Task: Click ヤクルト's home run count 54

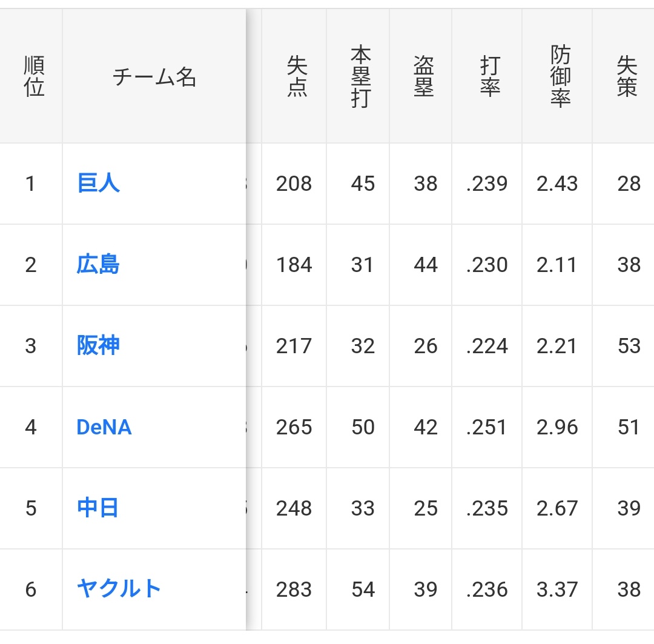Action: click(363, 589)
